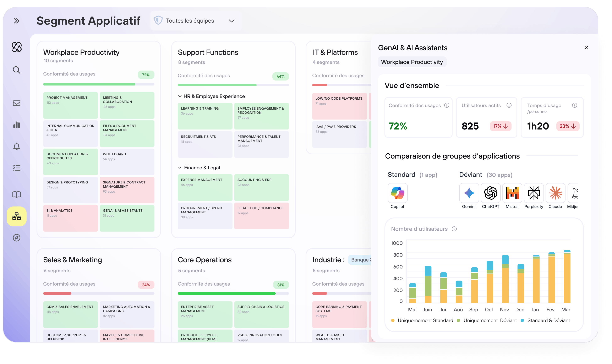Open the mail envelope icon in sidebar
The image size is (612, 364).
point(16,103)
